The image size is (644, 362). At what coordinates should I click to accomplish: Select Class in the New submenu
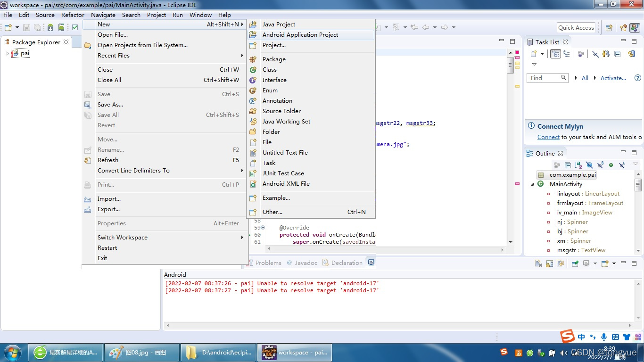tap(311, 70)
